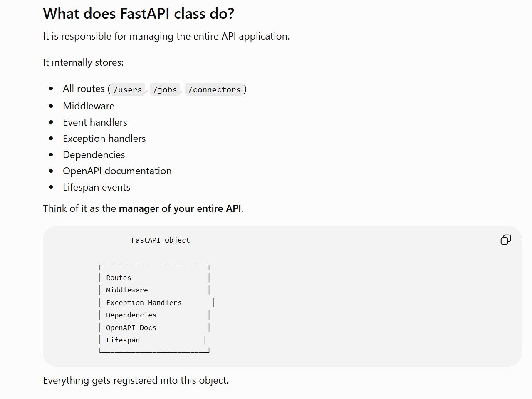Click the 'What does FastAPI class do?' heading
This screenshot has width=532, height=399.
pos(139,14)
